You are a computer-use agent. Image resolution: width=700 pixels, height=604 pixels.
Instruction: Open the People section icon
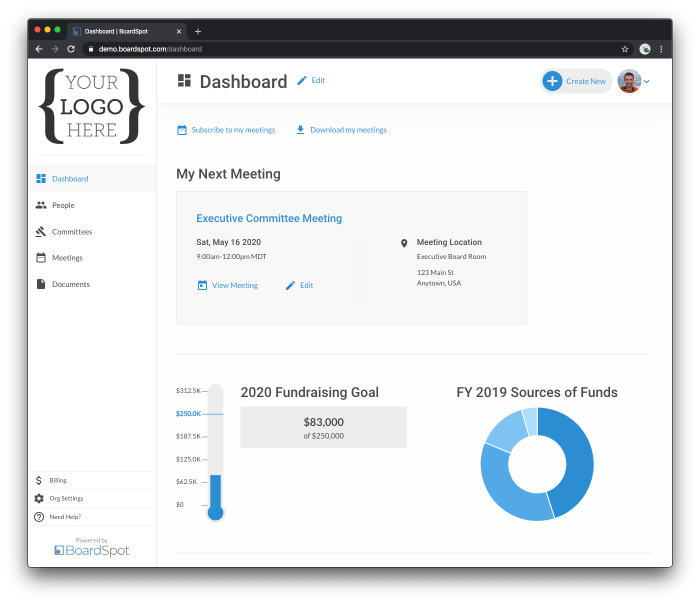point(40,205)
